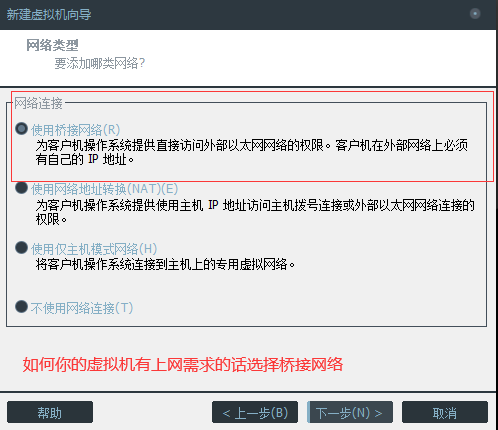Image resolution: width=498 pixels, height=430 pixels.
Task: Cancel the wizard using 取消
Action: [x=445, y=412]
